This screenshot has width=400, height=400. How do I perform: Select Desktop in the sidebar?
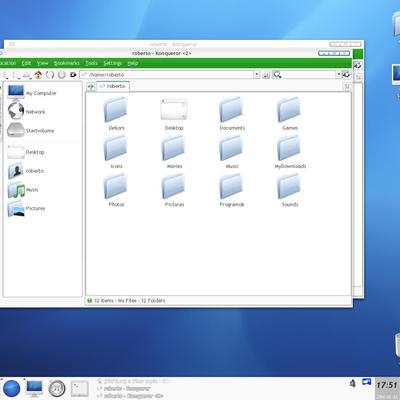[26, 152]
